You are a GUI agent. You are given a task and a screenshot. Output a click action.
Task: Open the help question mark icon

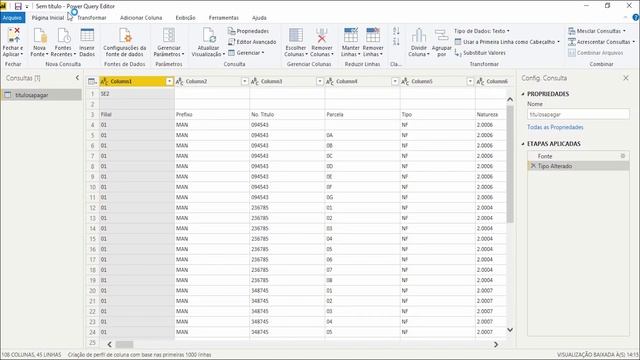[x=636, y=18]
